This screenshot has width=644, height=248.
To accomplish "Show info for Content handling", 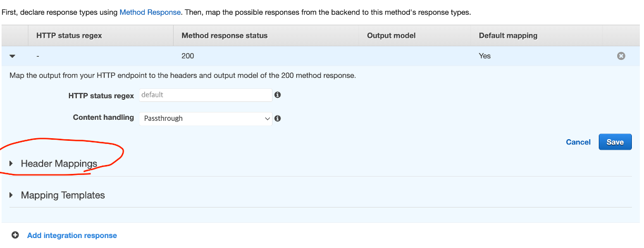I will [277, 119].
